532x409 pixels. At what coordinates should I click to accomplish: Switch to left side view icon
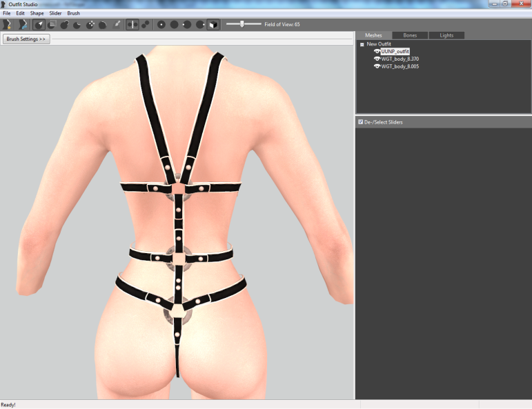click(x=187, y=24)
